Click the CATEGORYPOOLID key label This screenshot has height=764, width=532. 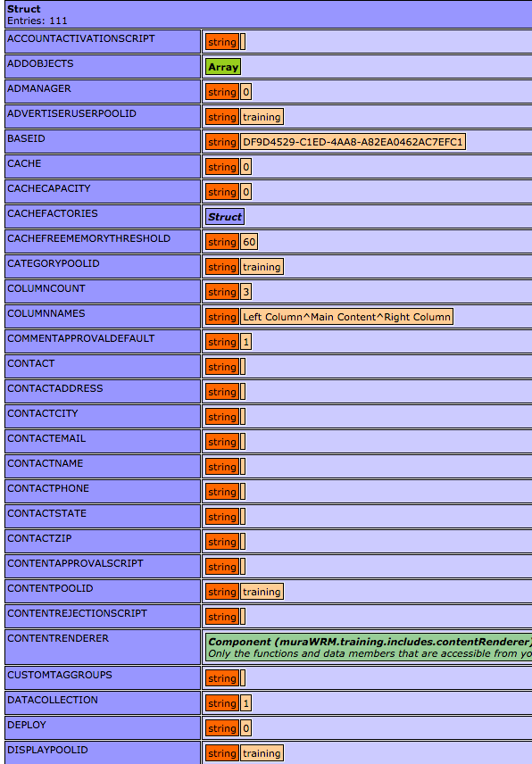53,263
